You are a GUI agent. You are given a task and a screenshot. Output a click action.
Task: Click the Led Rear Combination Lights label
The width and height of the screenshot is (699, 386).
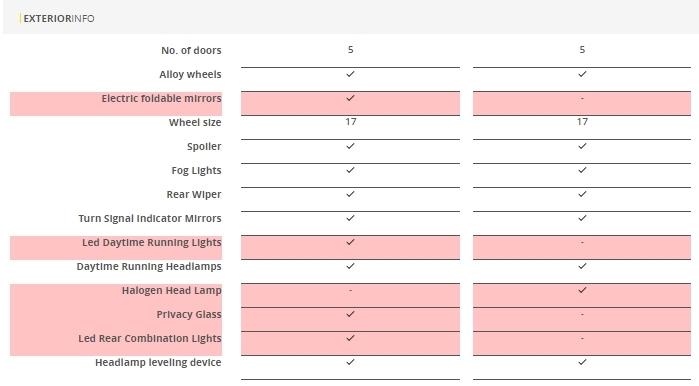click(150, 338)
